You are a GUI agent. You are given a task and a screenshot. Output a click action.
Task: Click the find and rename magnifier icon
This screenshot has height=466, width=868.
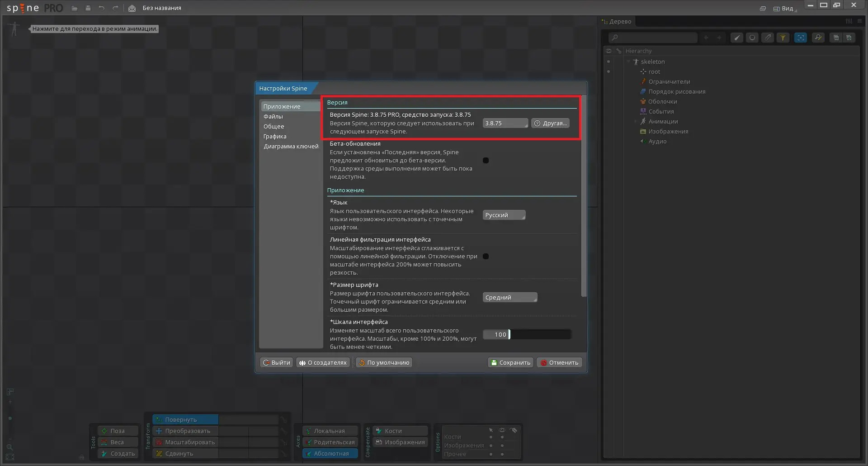coord(818,38)
